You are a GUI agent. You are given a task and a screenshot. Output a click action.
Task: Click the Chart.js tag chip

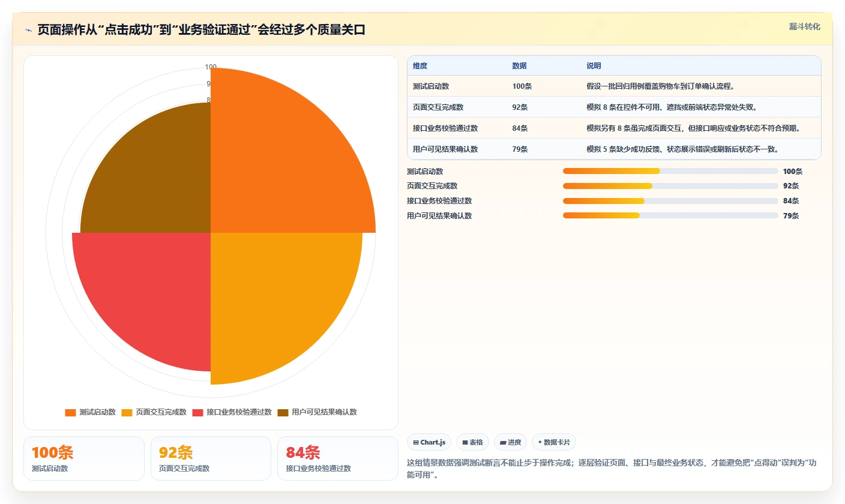[x=430, y=442]
